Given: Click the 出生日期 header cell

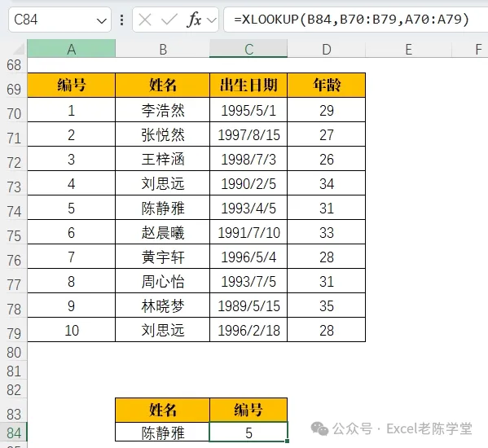Looking at the screenshot, I should 248,85.
